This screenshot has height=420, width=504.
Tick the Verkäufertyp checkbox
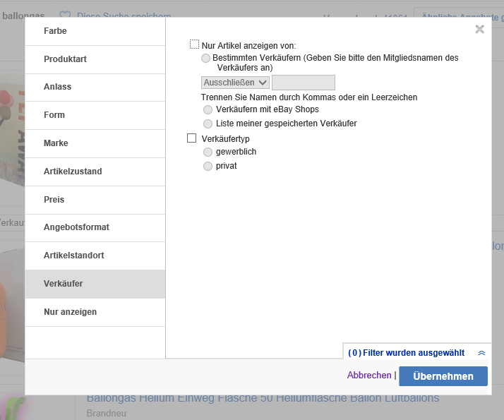[192, 138]
